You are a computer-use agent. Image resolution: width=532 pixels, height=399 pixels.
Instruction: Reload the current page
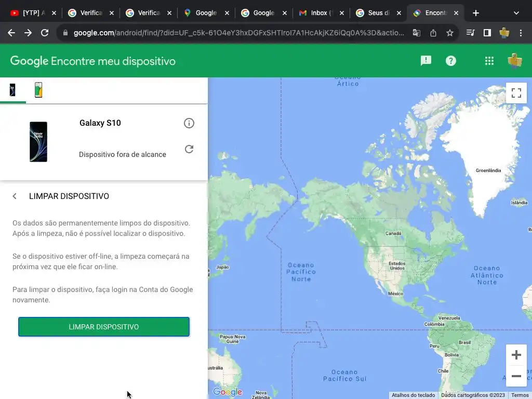tap(45, 33)
